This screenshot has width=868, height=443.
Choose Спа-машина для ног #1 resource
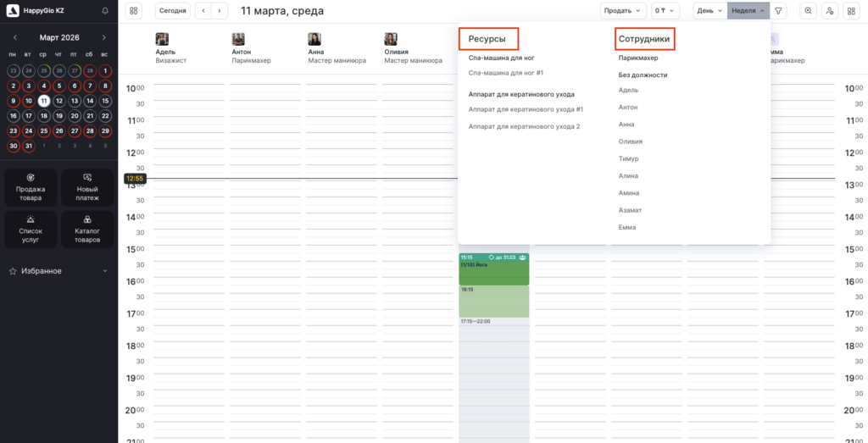point(506,74)
